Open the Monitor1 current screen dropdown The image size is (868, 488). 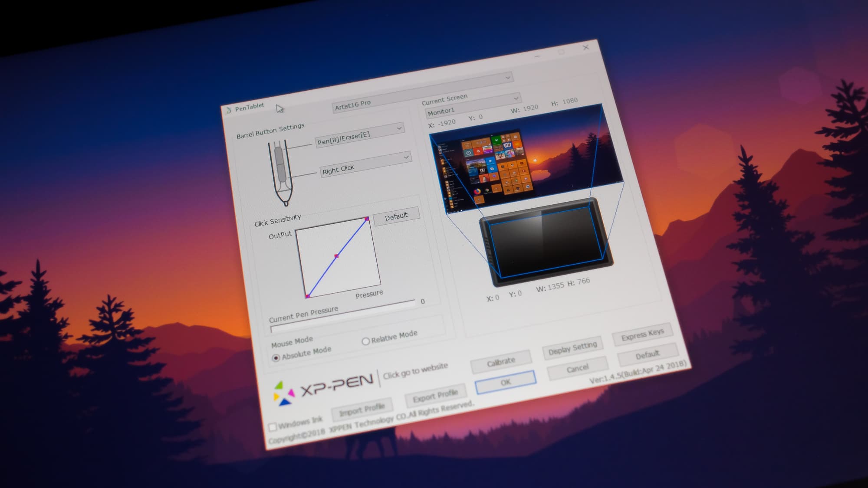pos(473,105)
